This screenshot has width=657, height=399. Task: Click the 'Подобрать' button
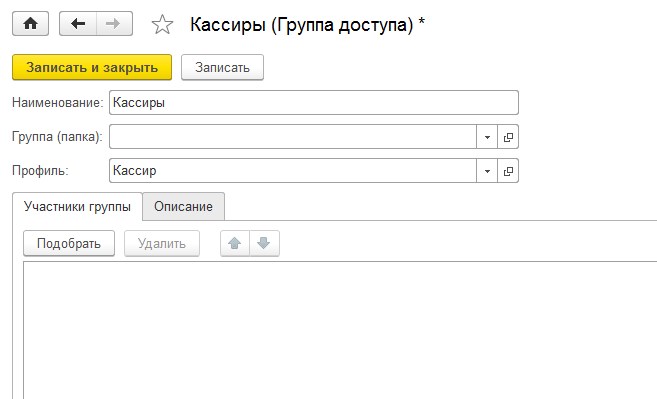click(x=69, y=244)
